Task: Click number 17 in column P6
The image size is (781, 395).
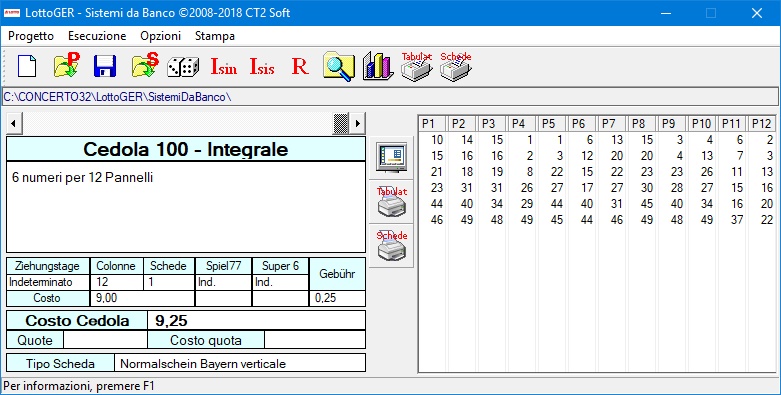Action: pos(587,188)
